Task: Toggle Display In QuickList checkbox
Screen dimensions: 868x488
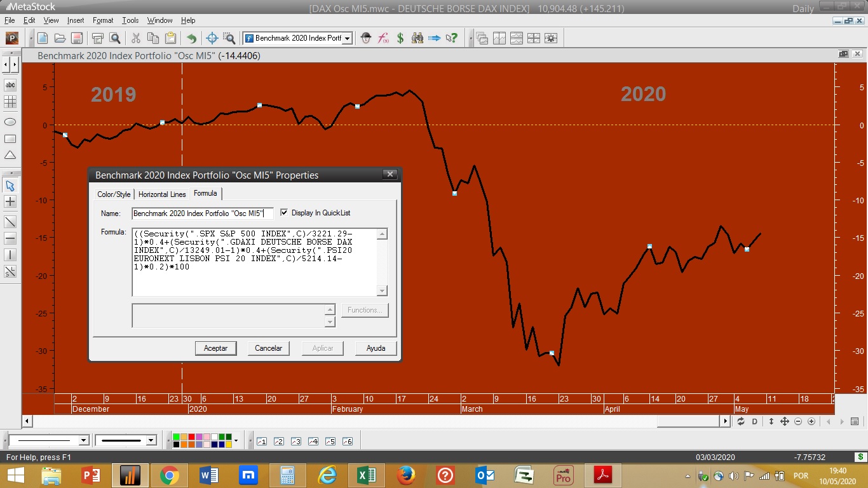Action: tap(284, 213)
